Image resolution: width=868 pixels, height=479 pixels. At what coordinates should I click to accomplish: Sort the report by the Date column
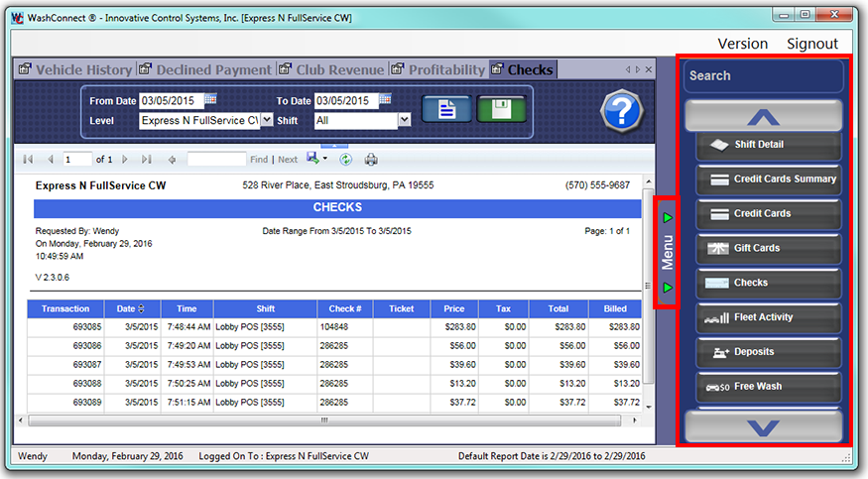coord(131,308)
